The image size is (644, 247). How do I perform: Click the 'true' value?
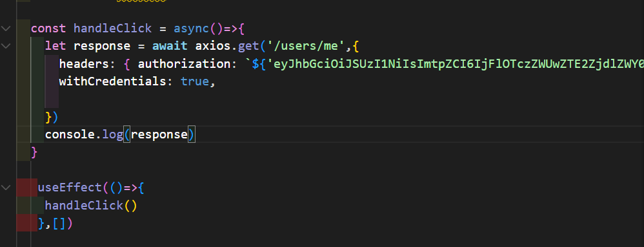[195, 81]
